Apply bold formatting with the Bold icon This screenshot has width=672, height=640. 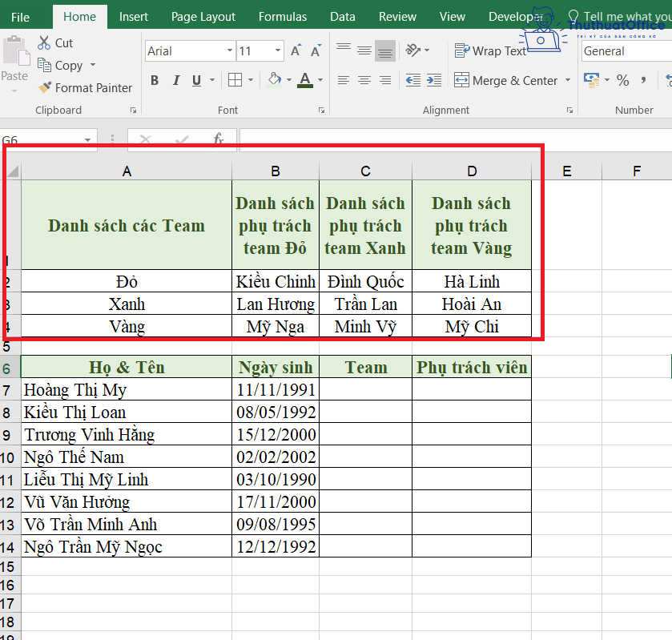tap(154, 80)
